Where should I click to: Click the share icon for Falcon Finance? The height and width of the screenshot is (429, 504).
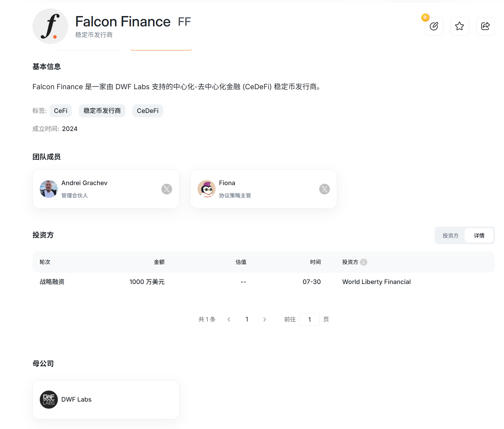tap(485, 26)
